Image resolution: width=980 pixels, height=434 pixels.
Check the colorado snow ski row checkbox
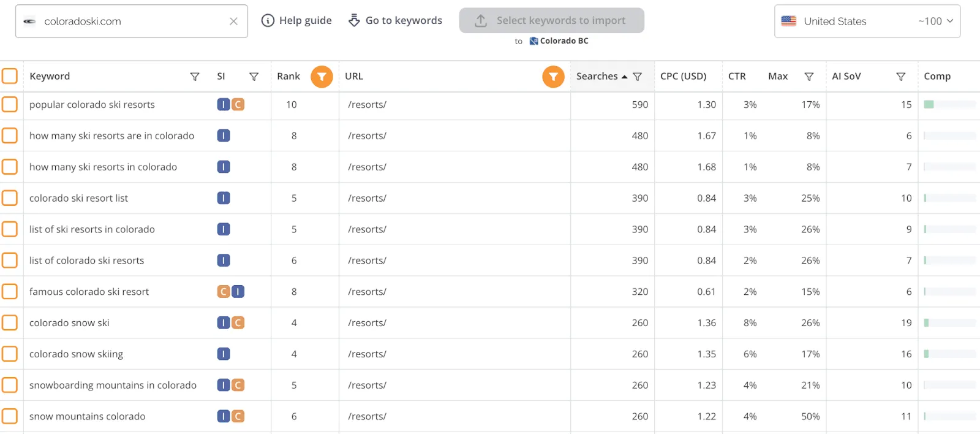[x=10, y=322]
